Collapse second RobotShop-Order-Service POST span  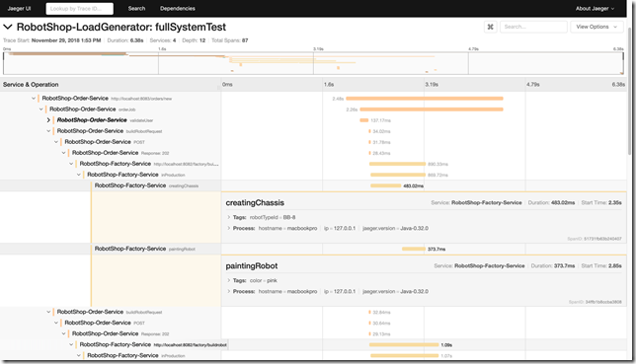[56, 323]
